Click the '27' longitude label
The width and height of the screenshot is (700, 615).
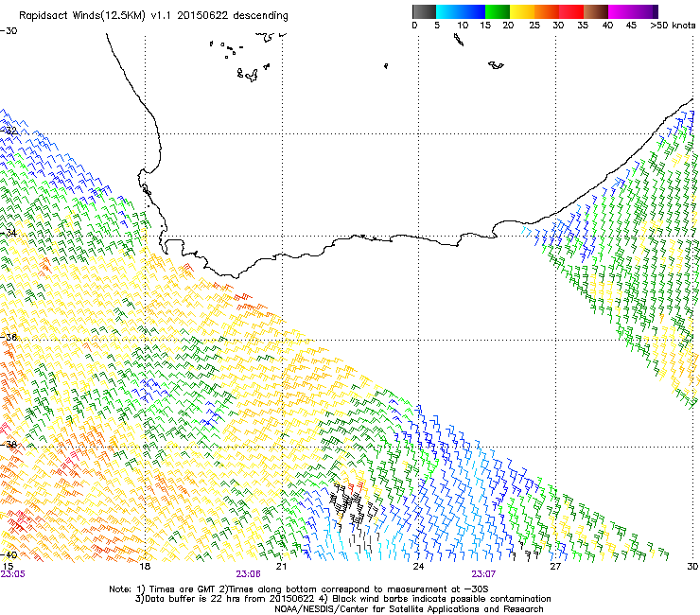(x=555, y=567)
